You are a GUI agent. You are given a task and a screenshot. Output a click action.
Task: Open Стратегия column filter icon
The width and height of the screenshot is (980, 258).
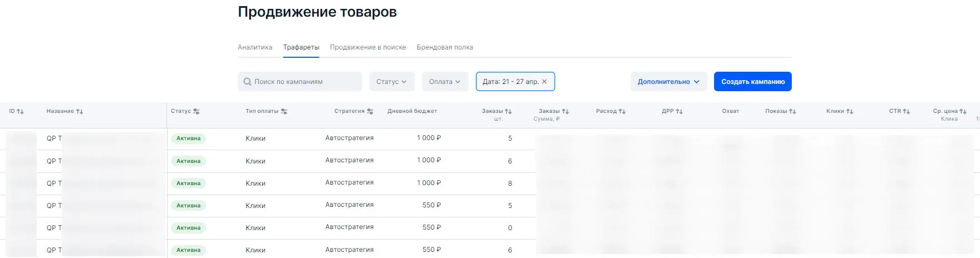(x=370, y=111)
